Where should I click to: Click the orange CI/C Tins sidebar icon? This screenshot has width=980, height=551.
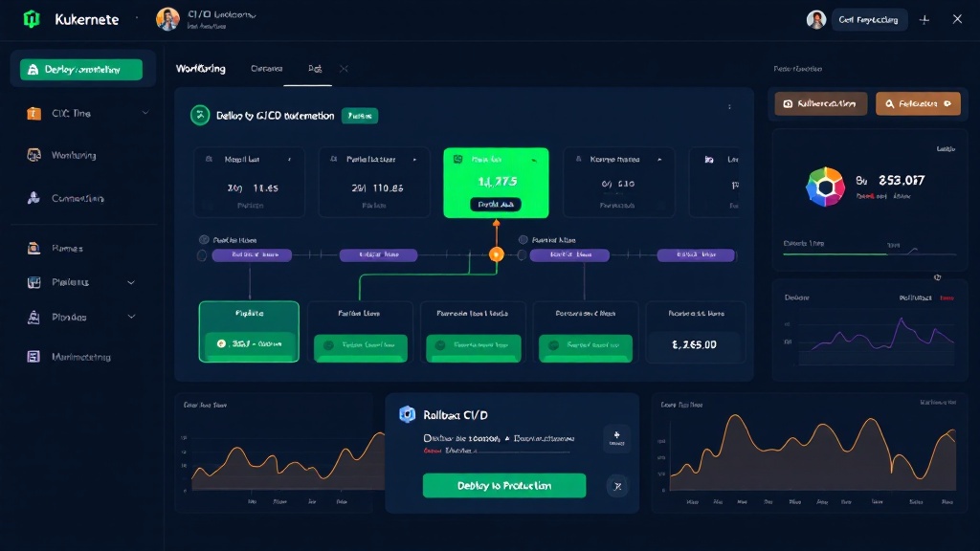(33, 113)
